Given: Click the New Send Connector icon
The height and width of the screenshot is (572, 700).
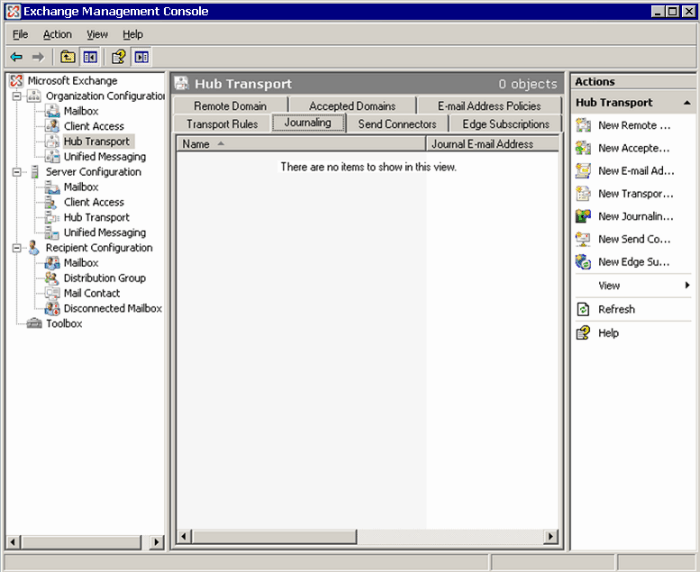Looking at the screenshot, I should tap(583, 239).
